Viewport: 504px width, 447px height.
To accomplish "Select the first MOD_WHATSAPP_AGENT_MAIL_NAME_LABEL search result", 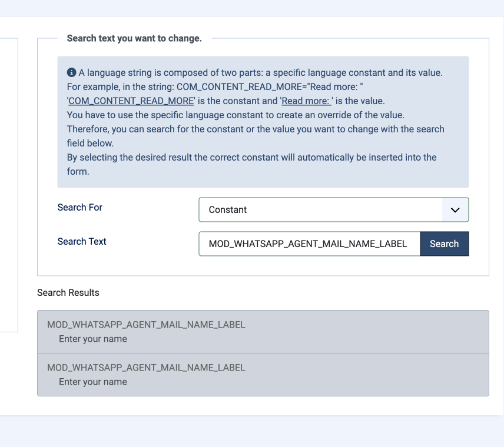I will (263, 332).
